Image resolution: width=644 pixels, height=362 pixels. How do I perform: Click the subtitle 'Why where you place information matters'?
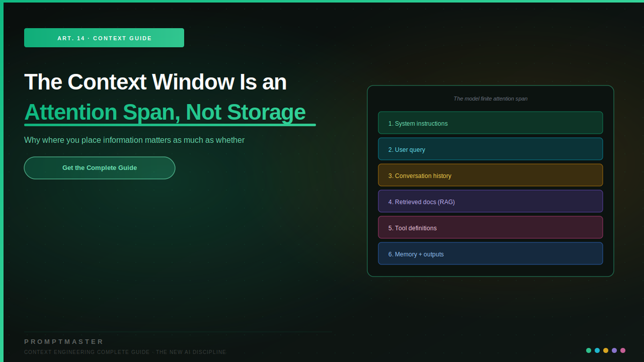134,140
